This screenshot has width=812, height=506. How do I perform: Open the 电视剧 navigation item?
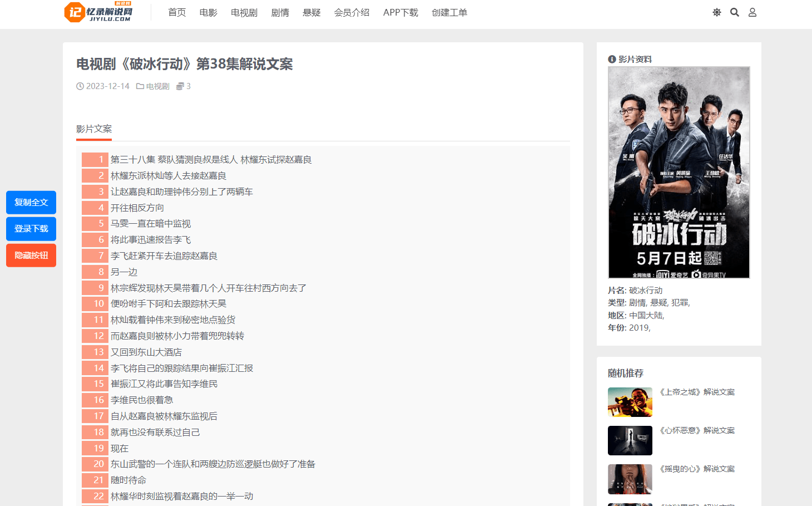[x=244, y=12]
